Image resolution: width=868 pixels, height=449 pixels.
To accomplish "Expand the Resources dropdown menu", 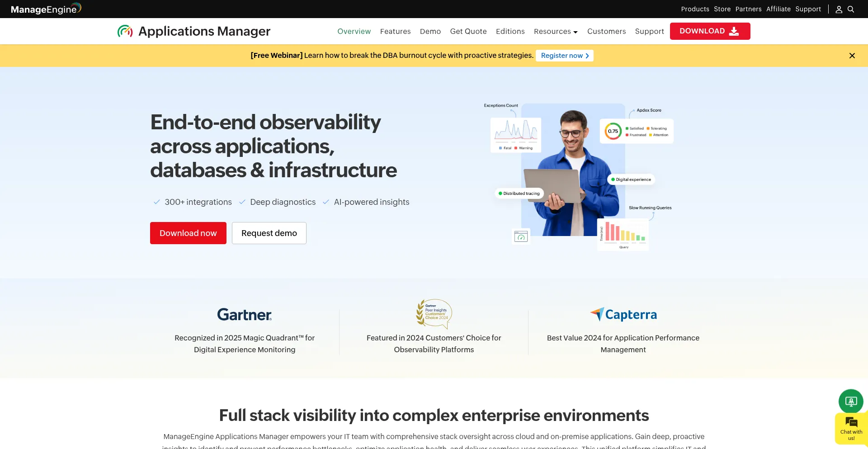I will pos(556,31).
